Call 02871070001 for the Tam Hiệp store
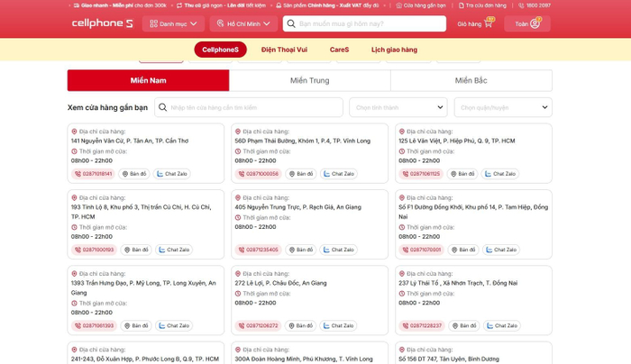 422,250
